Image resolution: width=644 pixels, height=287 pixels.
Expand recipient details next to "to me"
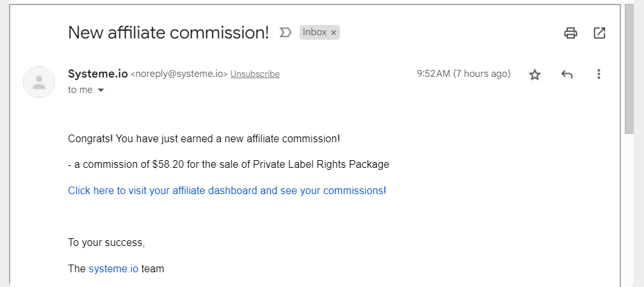coord(101,90)
